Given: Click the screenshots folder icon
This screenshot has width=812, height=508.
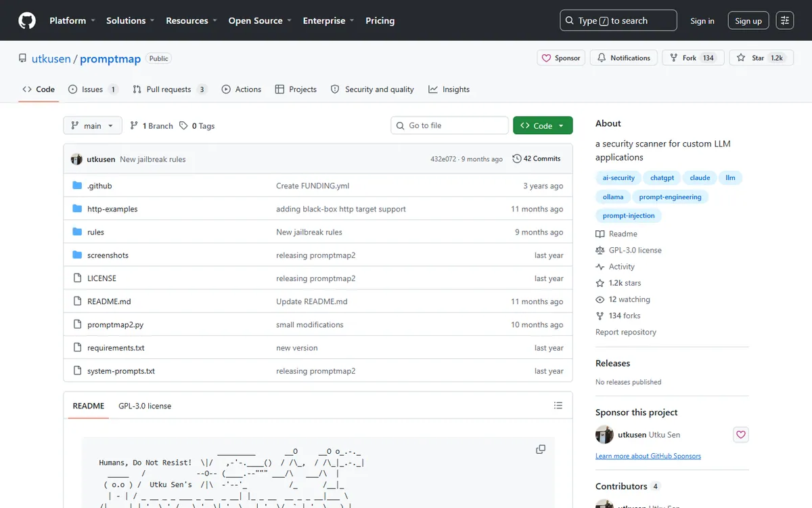Looking at the screenshot, I should (76, 255).
